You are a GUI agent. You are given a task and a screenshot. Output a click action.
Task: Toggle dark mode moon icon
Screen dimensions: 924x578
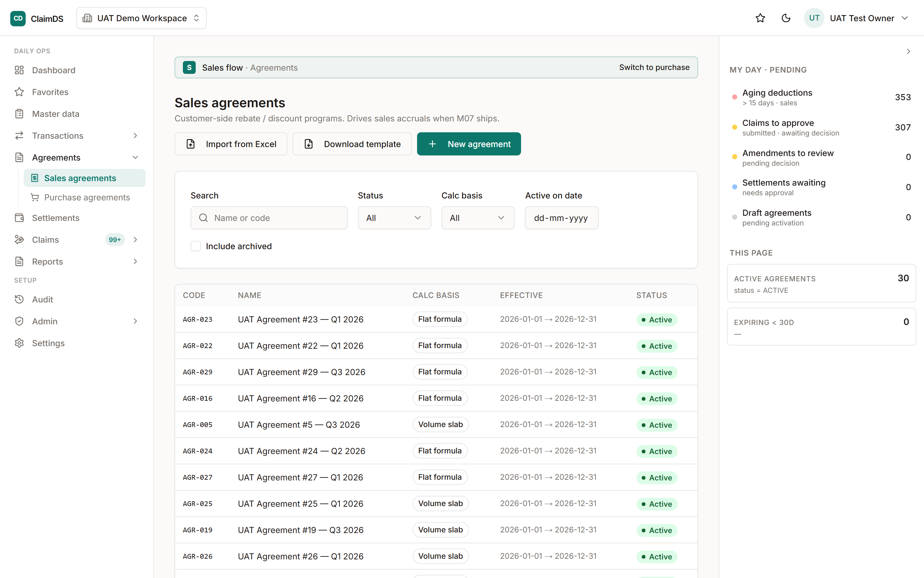[786, 18]
